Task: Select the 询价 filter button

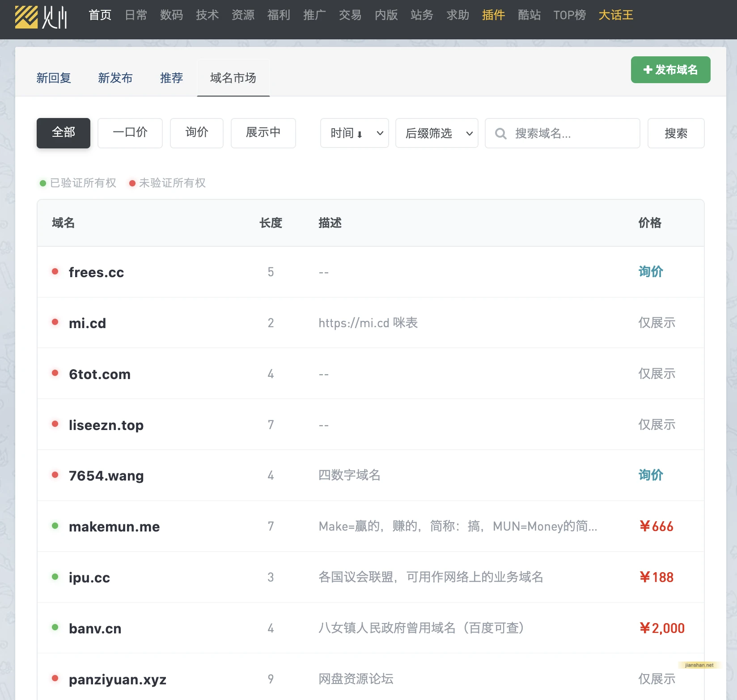Action: pos(197,133)
